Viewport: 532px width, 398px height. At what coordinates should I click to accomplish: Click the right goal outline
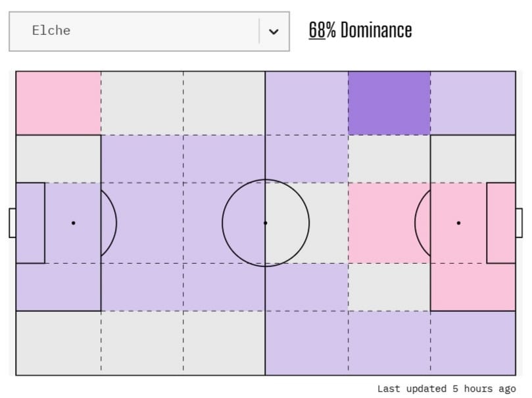pyautogui.click(x=520, y=223)
